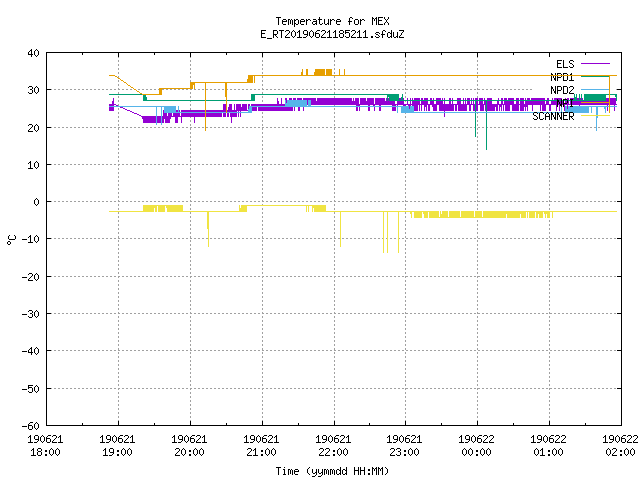Click the x-axis tick label 190621 18:00

pyautogui.click(x=45, y=445)
